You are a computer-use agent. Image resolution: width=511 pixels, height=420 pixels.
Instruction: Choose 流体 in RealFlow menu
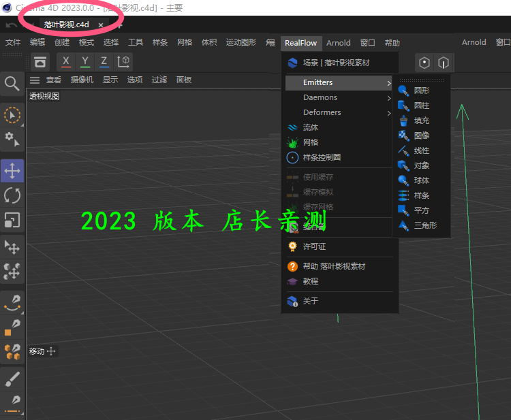coord(339,127)
